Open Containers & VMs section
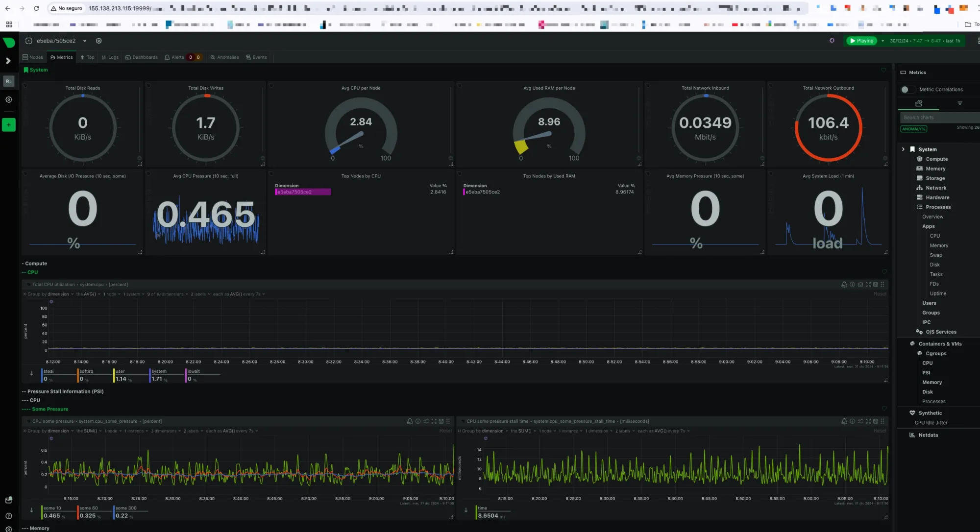Viewport: 980px width, 532px height. (x=940, y=344)
